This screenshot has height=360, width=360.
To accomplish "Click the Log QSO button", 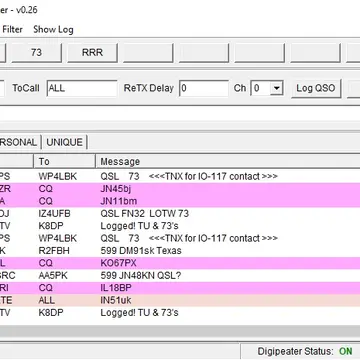I will pyautogui.click(x=316, y=88).
